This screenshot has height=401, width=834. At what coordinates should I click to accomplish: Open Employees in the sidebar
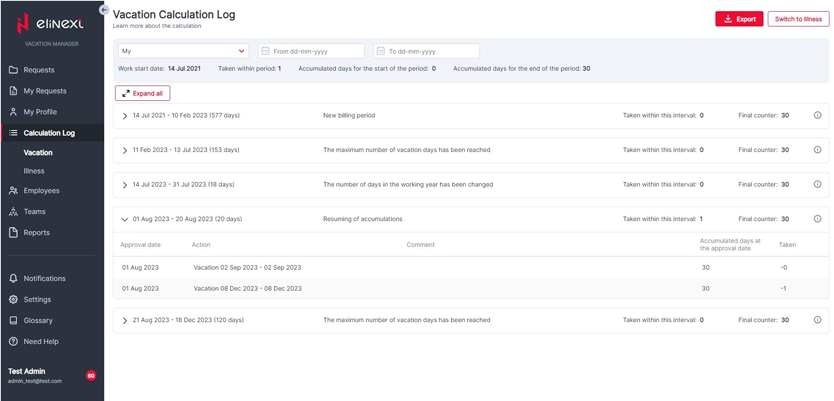(41, 191)
